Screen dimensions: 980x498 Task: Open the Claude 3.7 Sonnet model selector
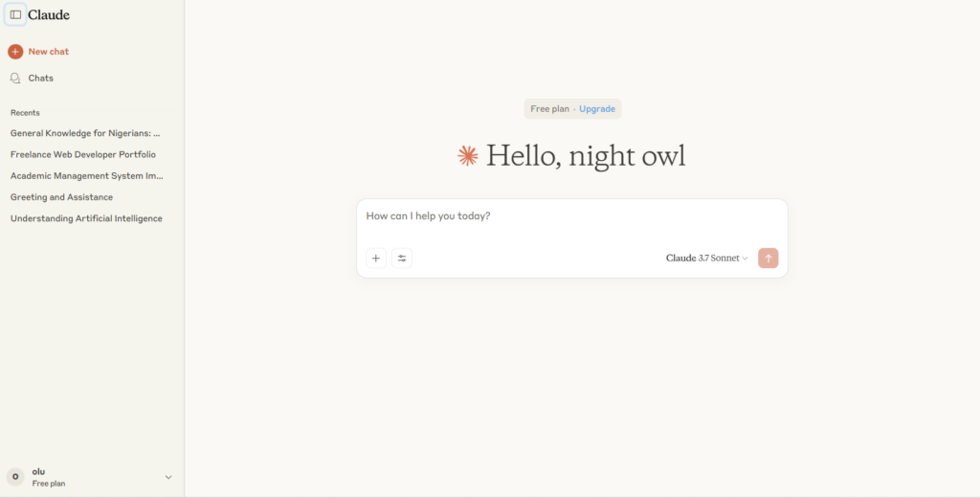(706, 258)
